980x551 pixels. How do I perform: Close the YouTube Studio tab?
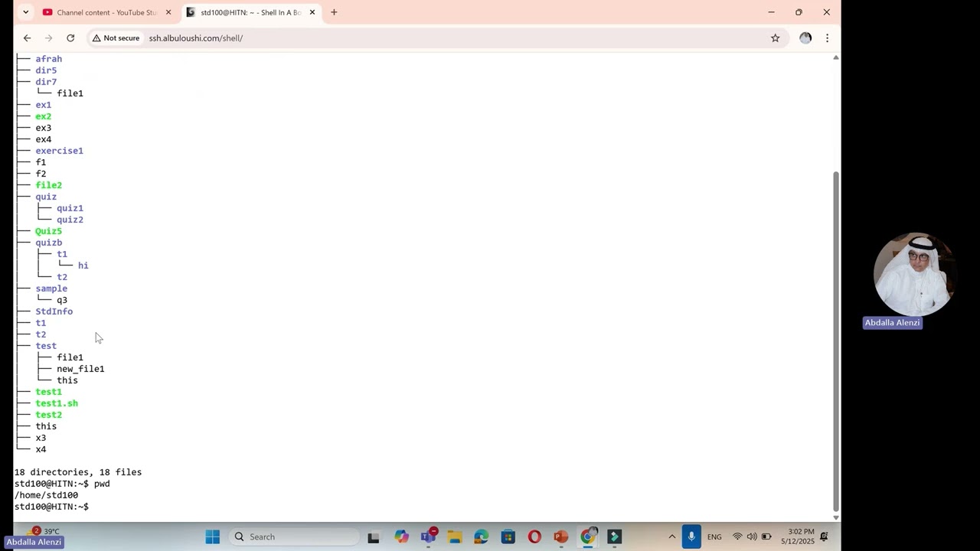[x=168, y=12]
